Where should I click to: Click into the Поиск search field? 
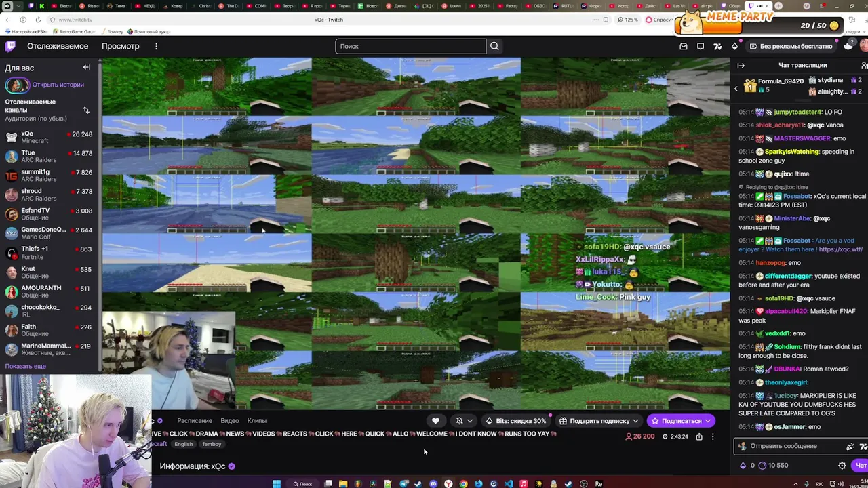click(410, 46)
